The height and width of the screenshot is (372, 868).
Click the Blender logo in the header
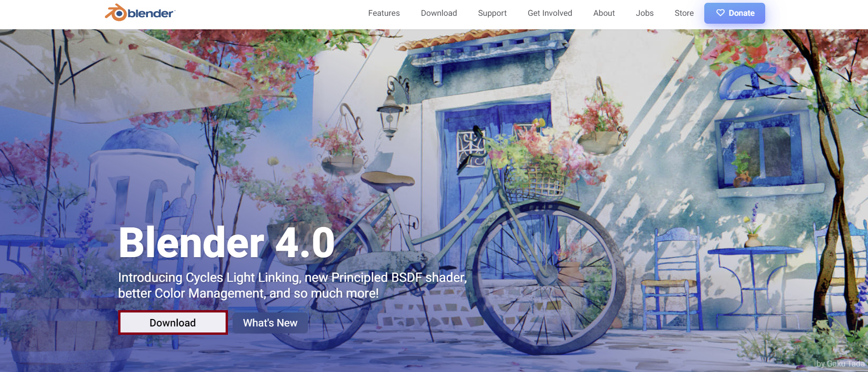140,13
